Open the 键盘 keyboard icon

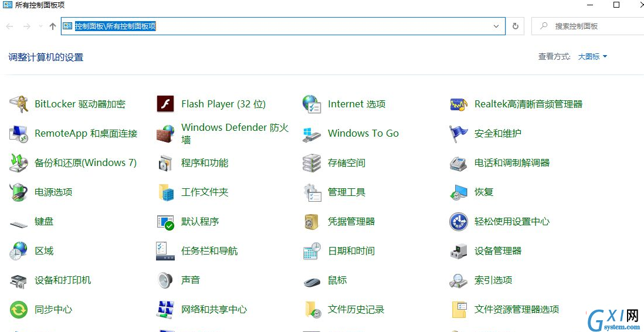click(x=19, y=224)
